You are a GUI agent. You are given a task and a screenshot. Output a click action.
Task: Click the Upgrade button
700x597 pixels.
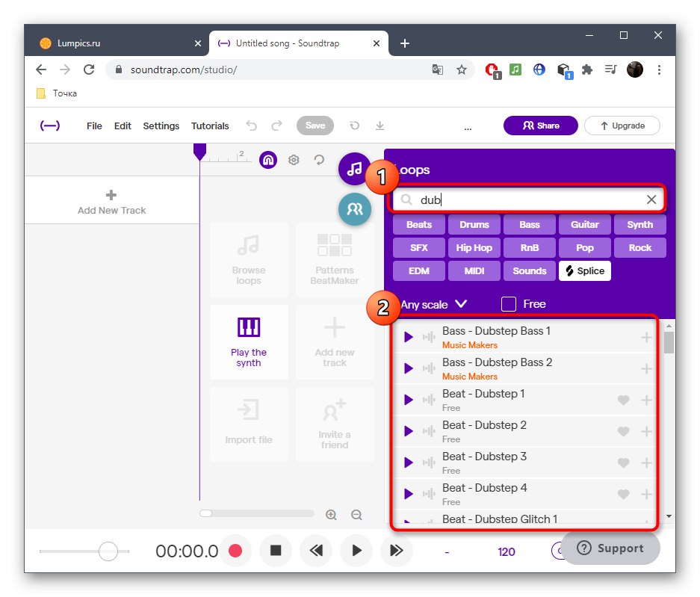coord(622,126)
